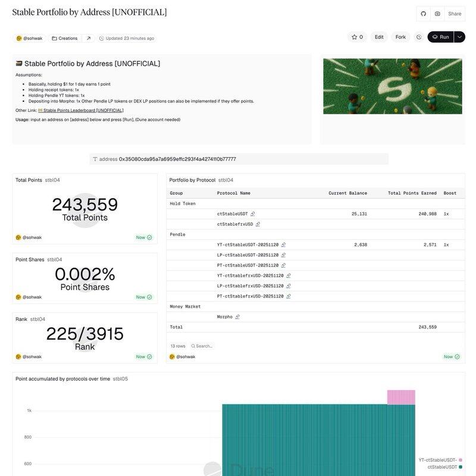
Task: Click link icon next to YT-ctStableUSDT-20251120
Action: coord(283,245)
